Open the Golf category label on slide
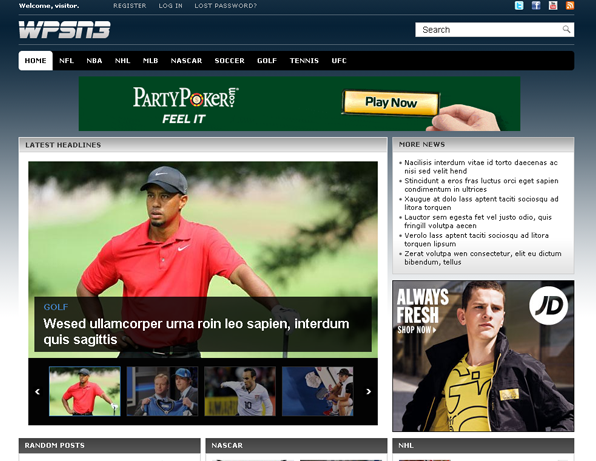Screen dimensions: 596x461 pyautogui.click(x=55, y=307)
